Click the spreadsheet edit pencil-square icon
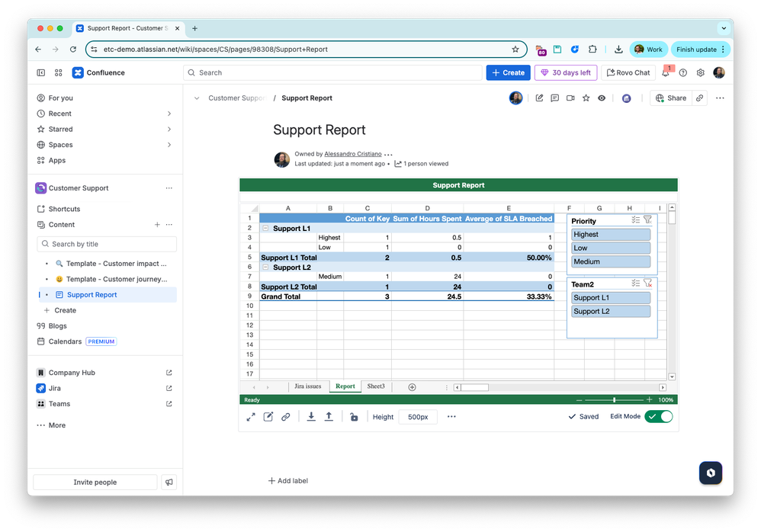The width and height of the screenshot is (761, 532). [x=268, y=417]
